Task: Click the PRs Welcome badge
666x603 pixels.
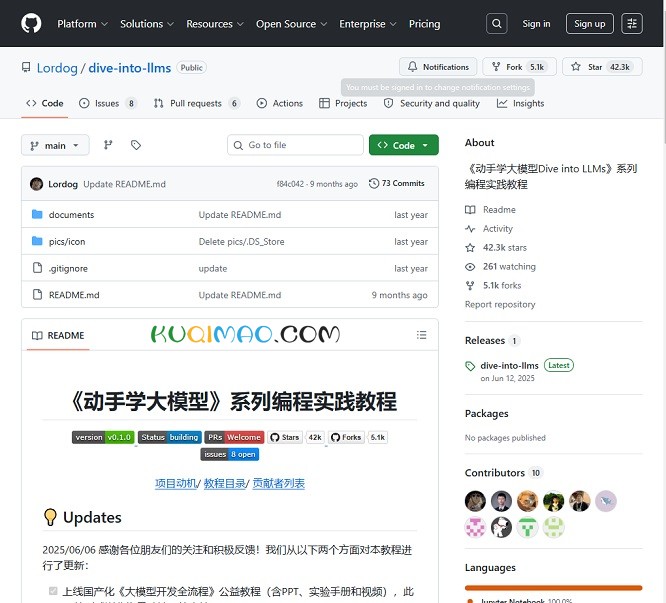Action: click(x=234, y=437)
